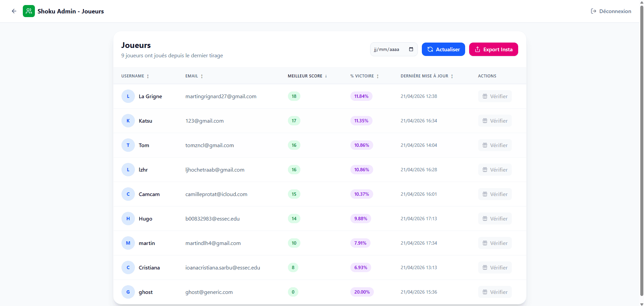Image resolution: width=644 pixels, height=306 pixels.
Task: Click Vérifier for Cristiana
Action: (495, 267)
